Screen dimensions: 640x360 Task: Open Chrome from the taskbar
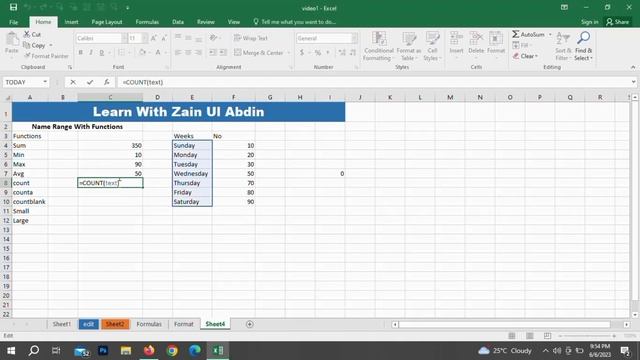pyautogui.click(x=172, y=350)
